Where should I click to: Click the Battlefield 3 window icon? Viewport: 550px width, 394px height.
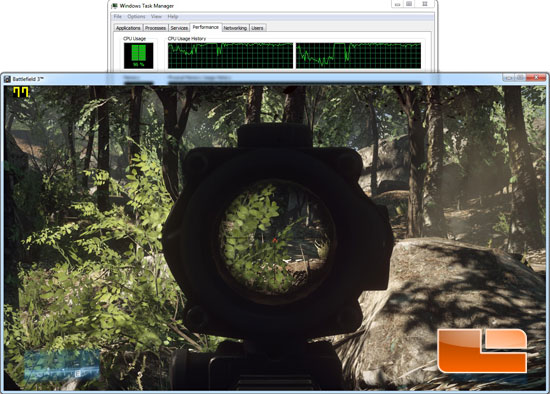tap(7, 79)
